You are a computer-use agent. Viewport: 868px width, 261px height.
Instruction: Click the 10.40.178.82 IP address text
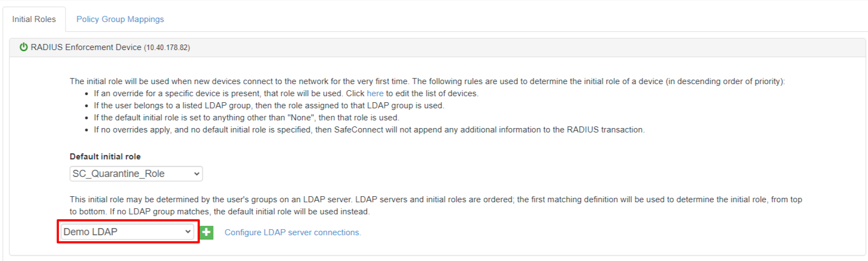point(167,48)
